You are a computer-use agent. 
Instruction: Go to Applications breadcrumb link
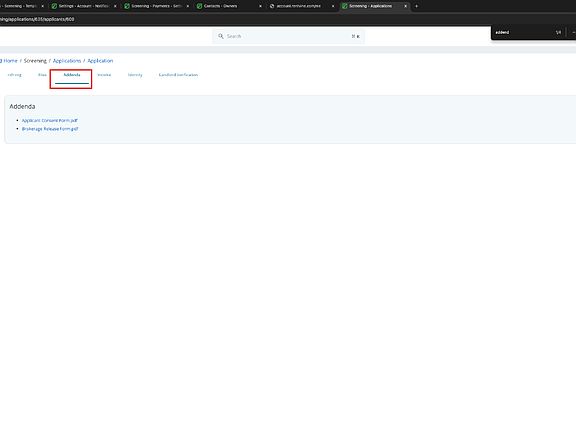[67, 61]
